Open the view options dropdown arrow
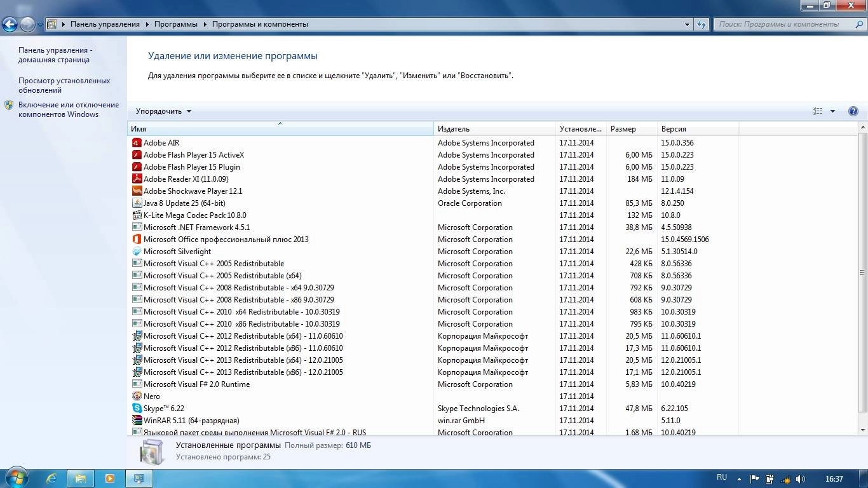Image resolution: width=868 pixels, height=488 pixels. [832, 111]
